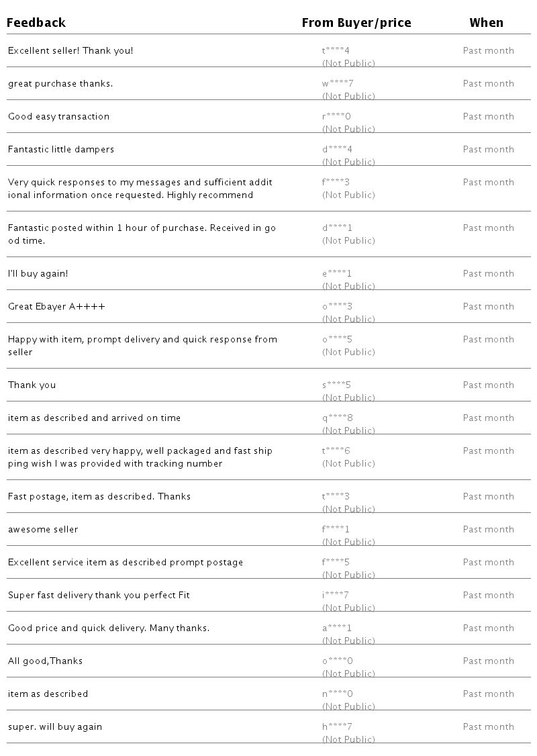Select the 'Great Ebayer A++++' comment
Image resolution: width=537 pixels, height=756 pixels.
click(x=56, y=307)
